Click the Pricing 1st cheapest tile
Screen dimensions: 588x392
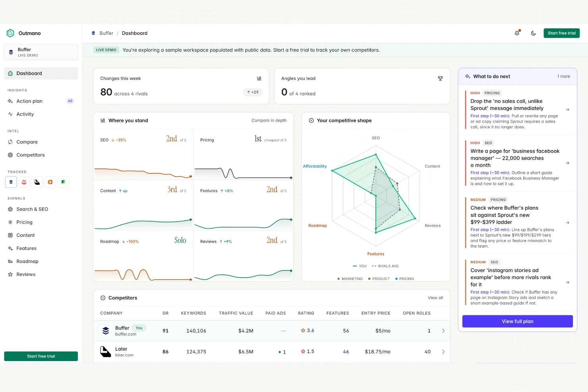point(244,154)
